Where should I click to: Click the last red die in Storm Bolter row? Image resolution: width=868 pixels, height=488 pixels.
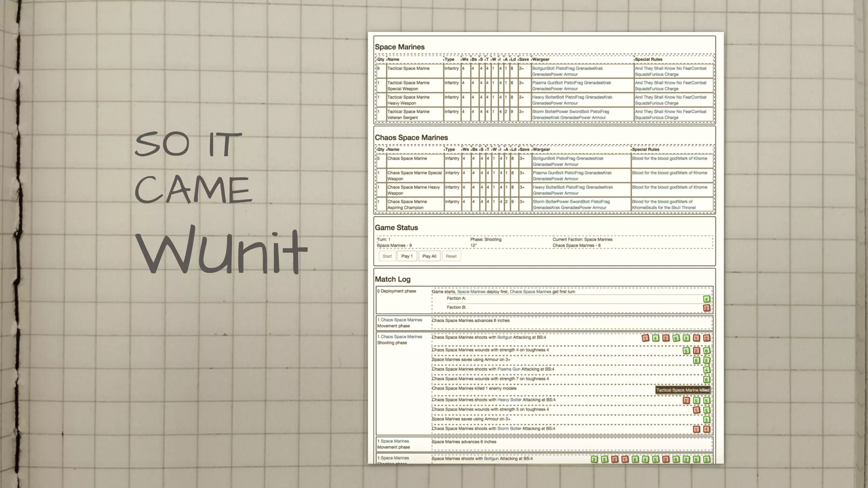[706, 429]
